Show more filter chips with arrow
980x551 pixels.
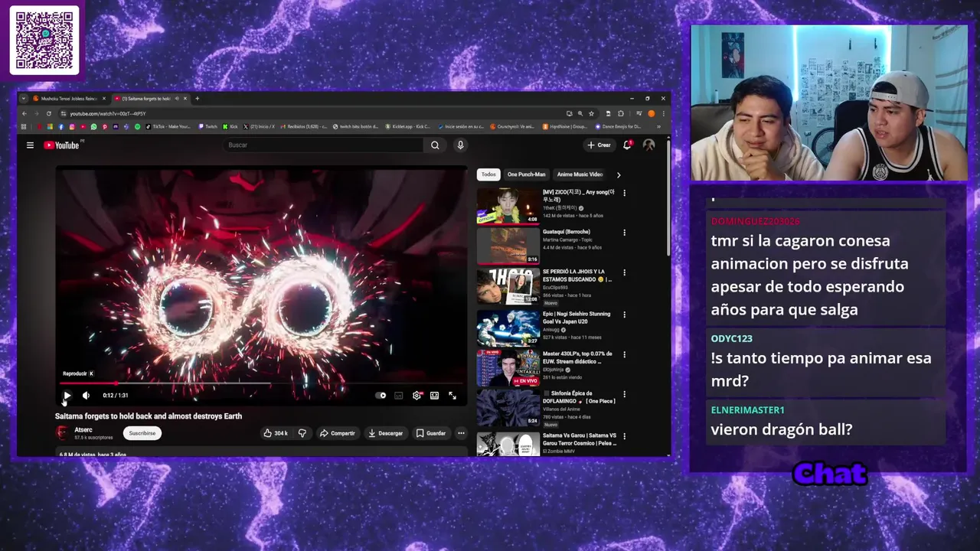pos(619,174)
